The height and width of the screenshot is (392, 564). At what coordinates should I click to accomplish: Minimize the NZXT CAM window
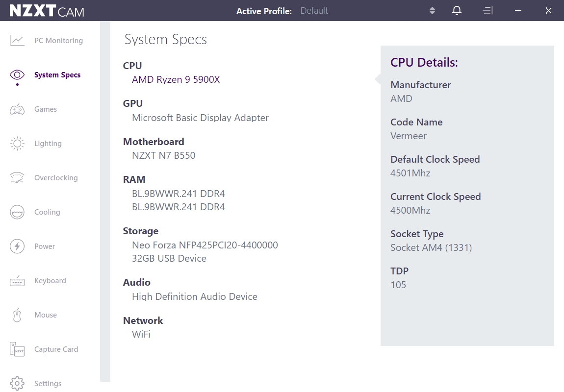tap(518, 10)
